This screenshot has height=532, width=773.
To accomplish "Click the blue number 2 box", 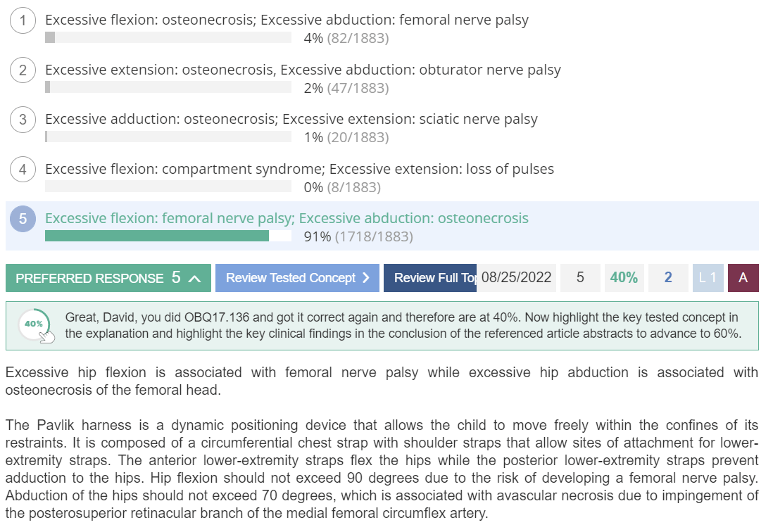I will tap(668, 278).
